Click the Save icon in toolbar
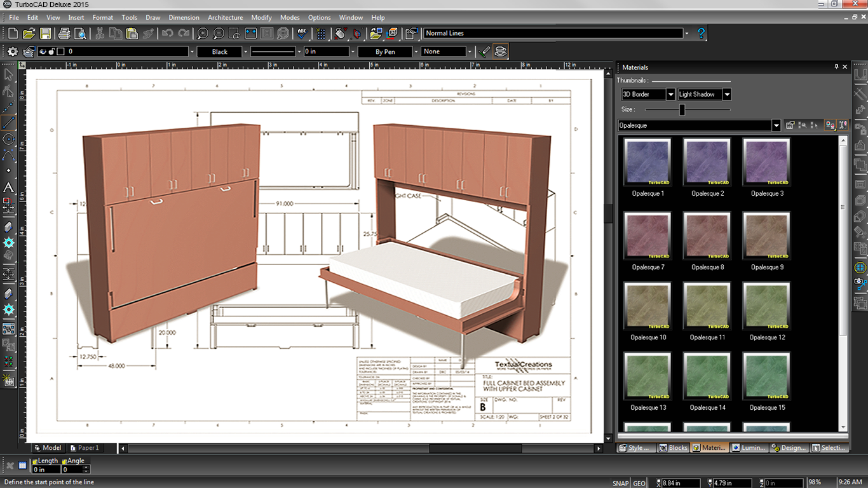The height and width of the screenshot is (488, 868). [x=46, y=34]
